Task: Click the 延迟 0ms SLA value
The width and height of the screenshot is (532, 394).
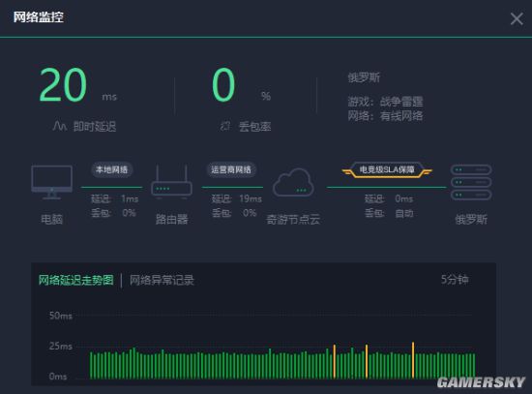Action: [389, 198]
